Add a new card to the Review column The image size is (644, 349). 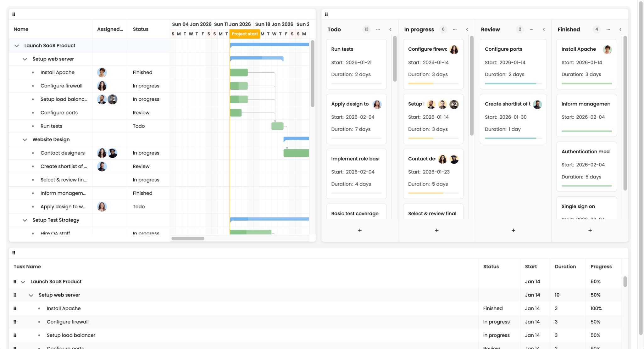pyautogui.click(x=513, y=230)
